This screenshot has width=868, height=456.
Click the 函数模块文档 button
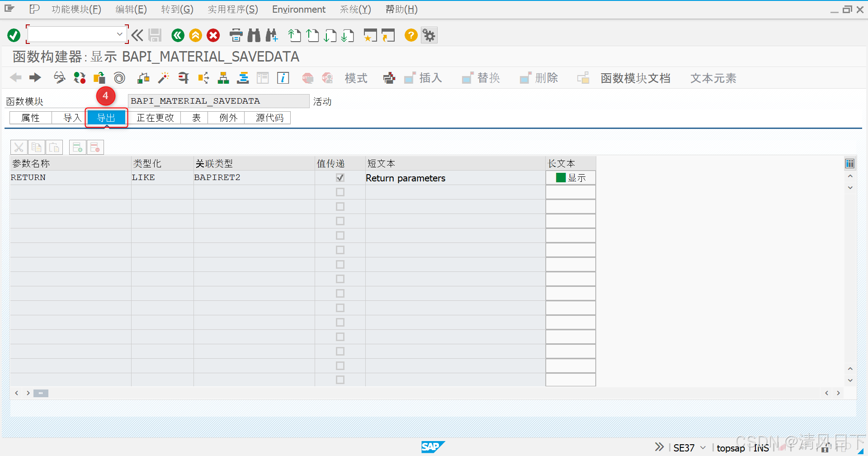635,78
